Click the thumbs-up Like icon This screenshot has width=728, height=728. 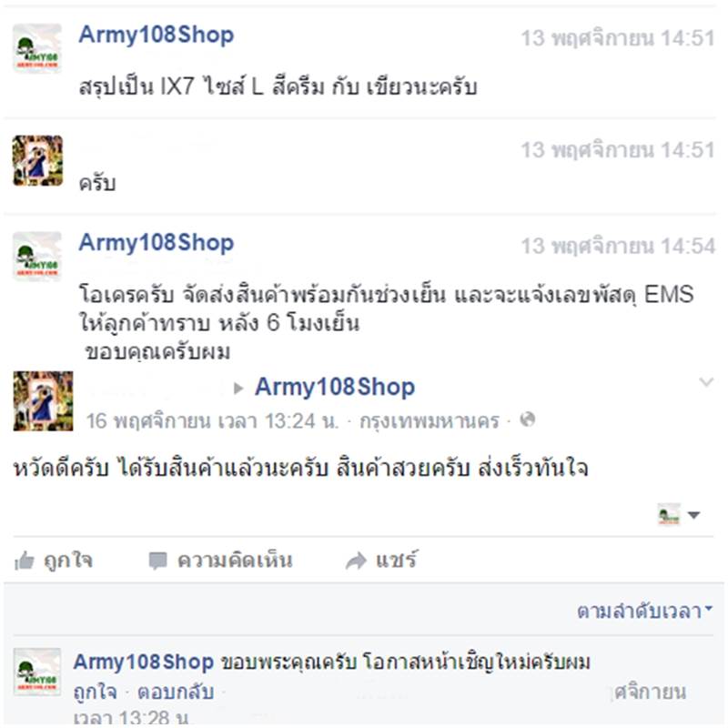pyautogui.click(x=25, y=561)
